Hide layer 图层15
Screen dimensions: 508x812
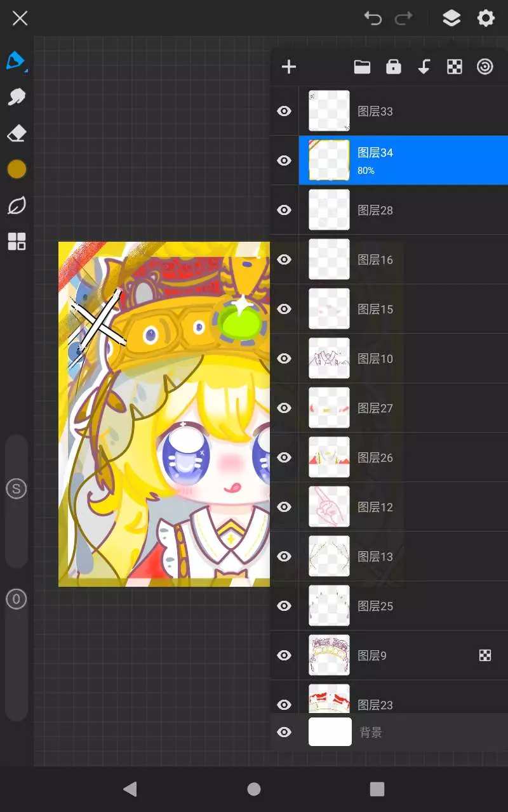[284, 309]
